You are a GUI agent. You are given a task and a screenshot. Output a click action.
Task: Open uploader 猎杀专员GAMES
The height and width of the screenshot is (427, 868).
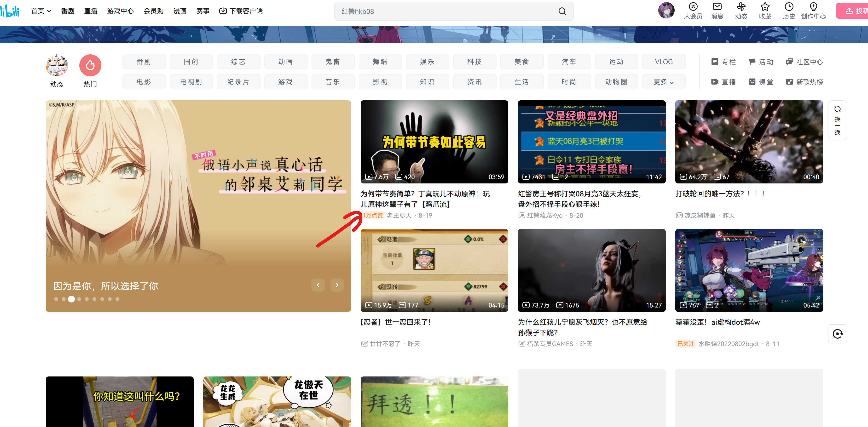coord(550,343)
